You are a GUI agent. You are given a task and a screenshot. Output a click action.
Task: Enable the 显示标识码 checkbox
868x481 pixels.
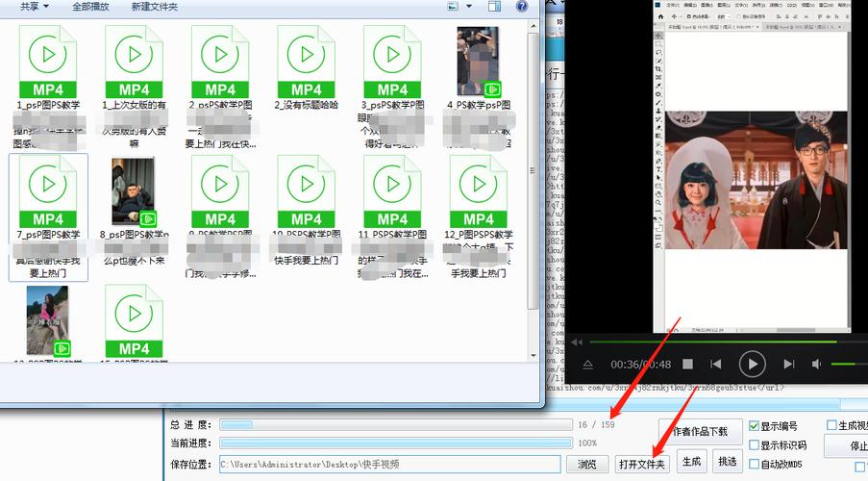point(754,445)
